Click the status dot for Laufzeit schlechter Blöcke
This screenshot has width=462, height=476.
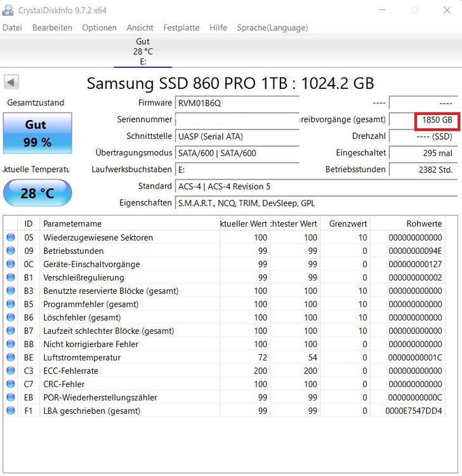pos(11,331)
